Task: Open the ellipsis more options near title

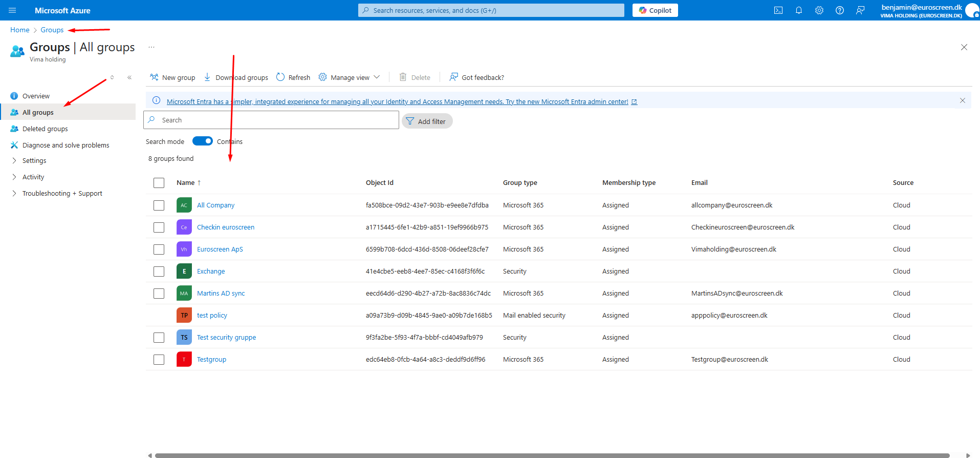Action: 151,47
